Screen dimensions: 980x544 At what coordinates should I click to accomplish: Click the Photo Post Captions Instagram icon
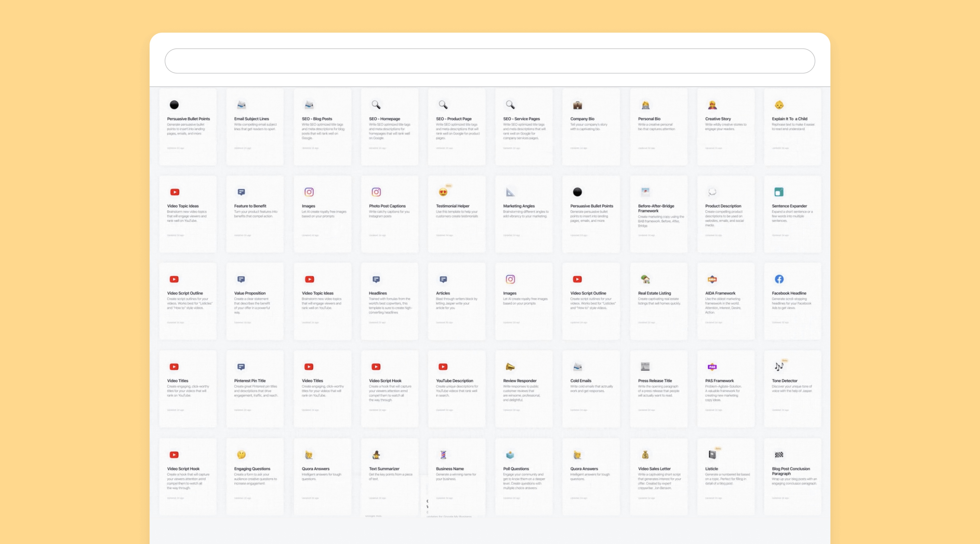(x=376, y=192)
